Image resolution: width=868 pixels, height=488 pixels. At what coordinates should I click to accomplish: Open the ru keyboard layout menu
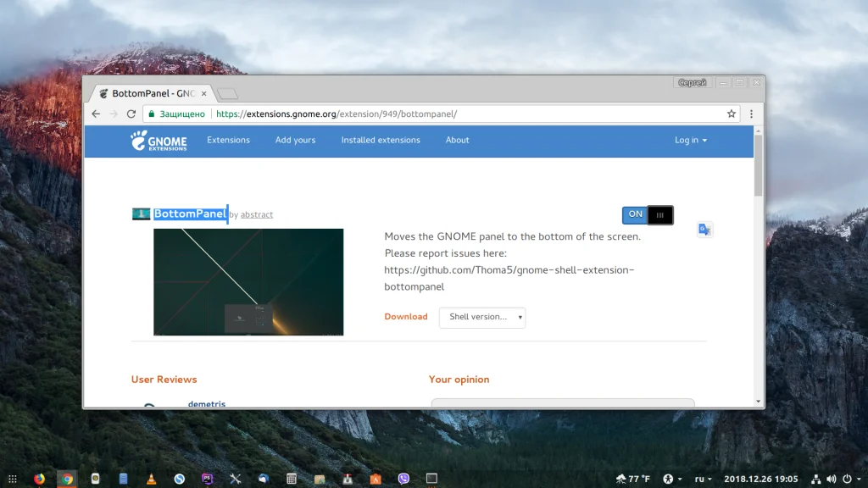click(x=703, y=480)
